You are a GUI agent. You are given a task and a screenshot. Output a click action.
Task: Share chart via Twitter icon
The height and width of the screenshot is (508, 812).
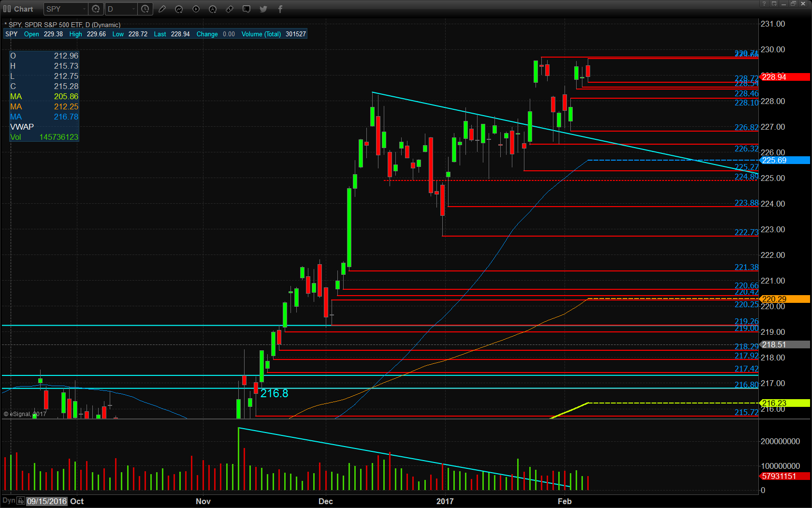pyautogui.click(x=263, y=9)
